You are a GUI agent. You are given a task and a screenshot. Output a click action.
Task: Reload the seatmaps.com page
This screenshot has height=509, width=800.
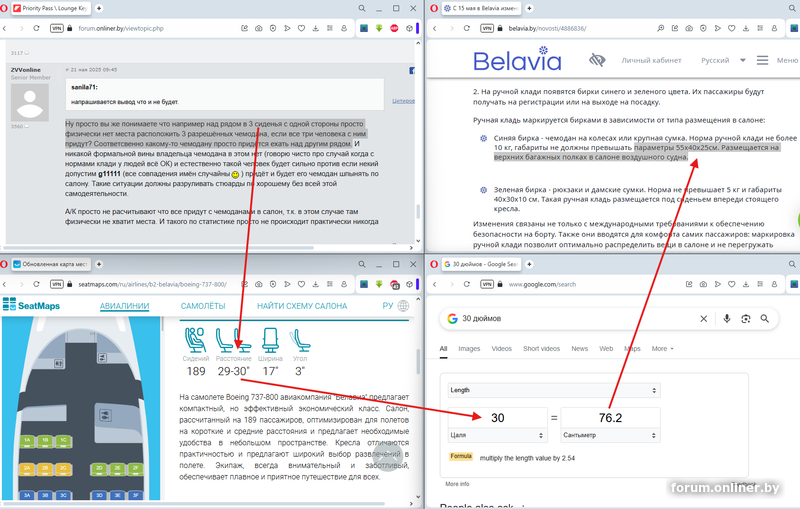(x=36, y=284)
